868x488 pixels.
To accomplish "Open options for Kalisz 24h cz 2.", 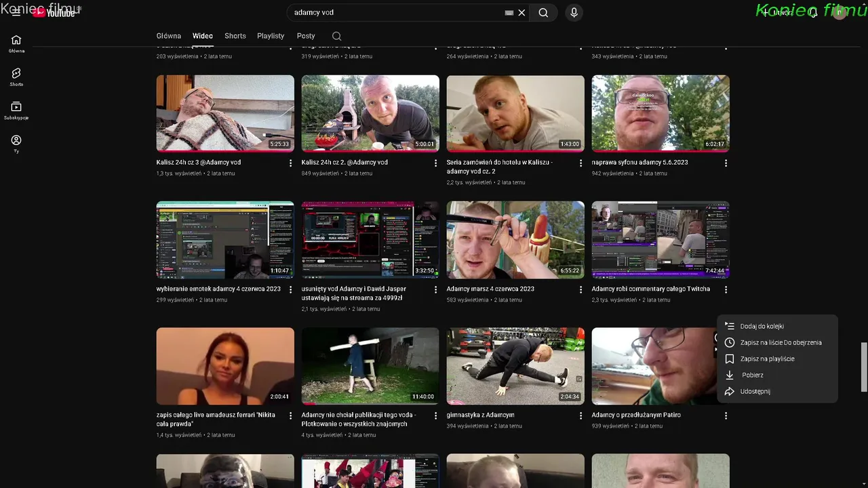I will 436,163.
